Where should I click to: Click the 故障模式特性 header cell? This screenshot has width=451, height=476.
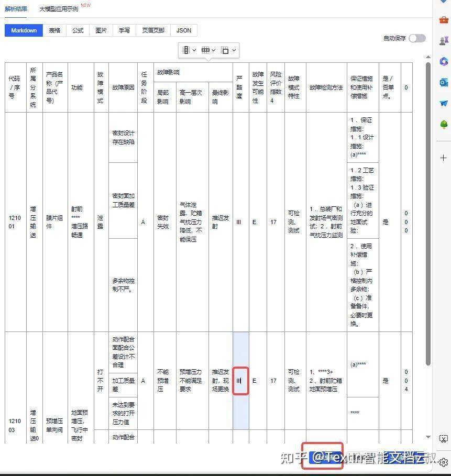[x=295, y=87]
